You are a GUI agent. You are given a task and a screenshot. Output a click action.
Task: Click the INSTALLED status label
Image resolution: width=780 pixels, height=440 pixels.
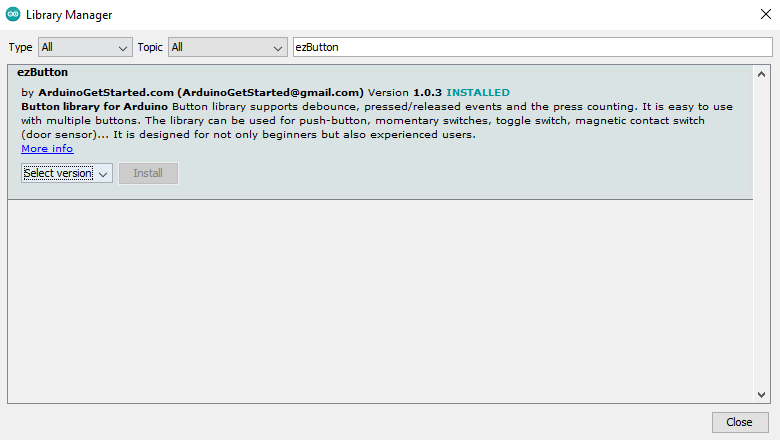(x=478, y=92)
